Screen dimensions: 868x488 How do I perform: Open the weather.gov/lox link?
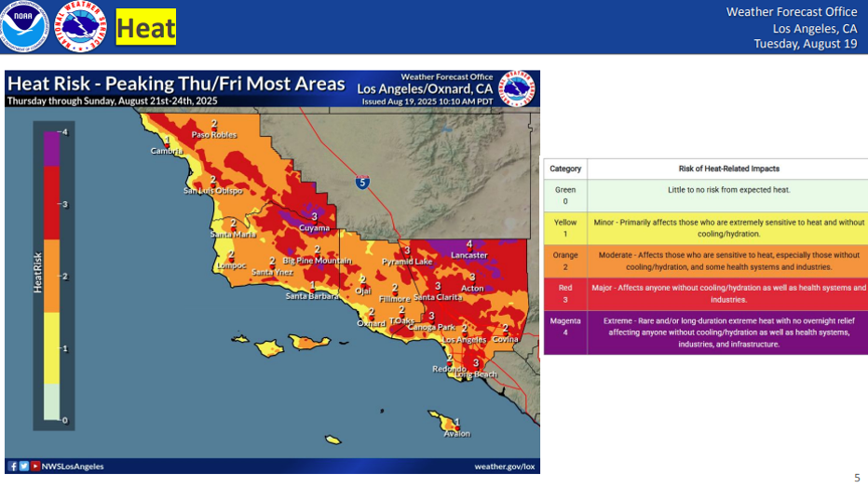504,466
